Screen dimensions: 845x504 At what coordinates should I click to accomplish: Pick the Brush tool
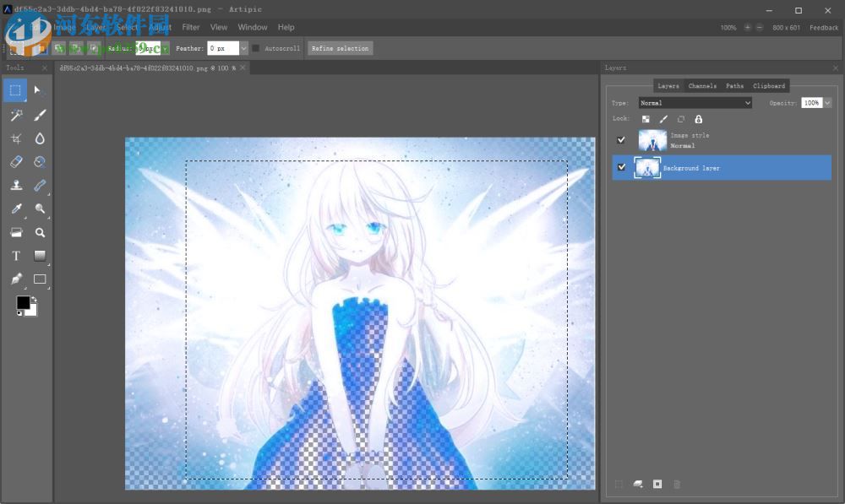coord(38,114)
